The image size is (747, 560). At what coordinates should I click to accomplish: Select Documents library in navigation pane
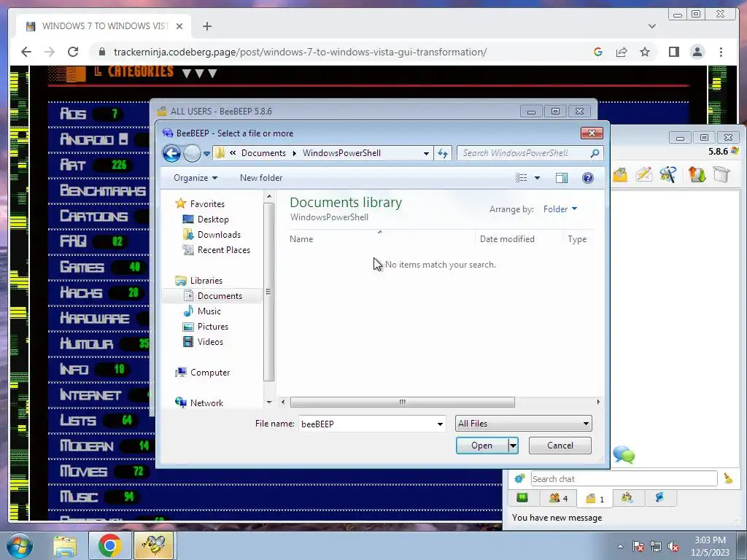click(220, 296)
